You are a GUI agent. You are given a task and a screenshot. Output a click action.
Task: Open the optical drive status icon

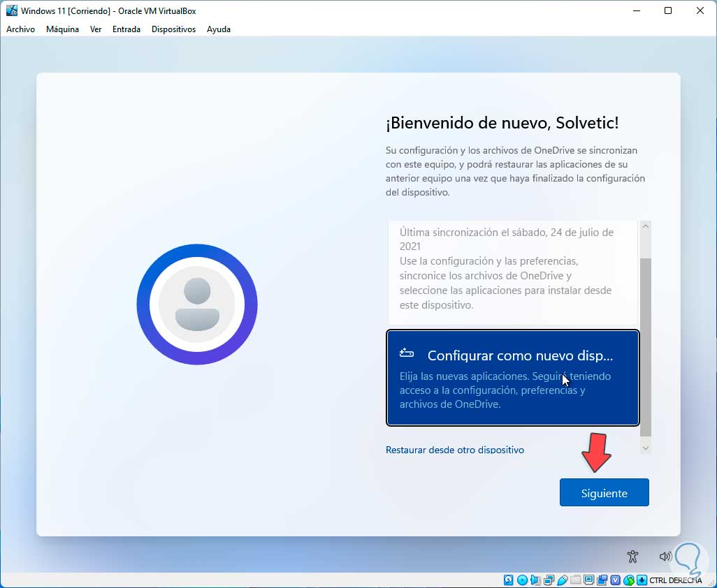(x=522, y=580)
